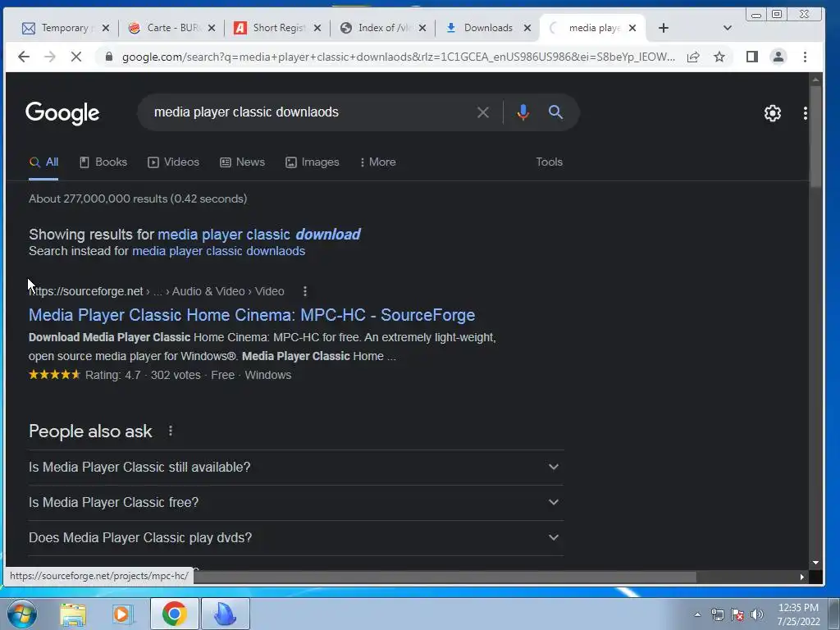
Task: Select the All results filter
Action: 43,162
